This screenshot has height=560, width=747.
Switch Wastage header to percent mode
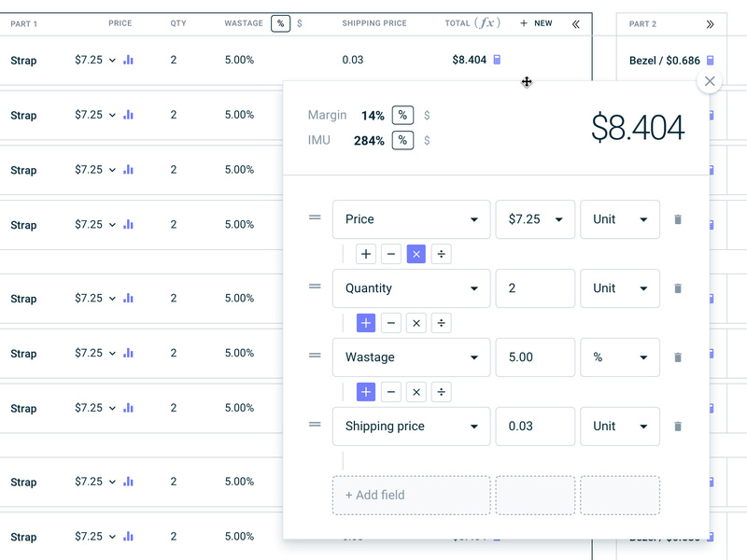click(x=281, y=23)
